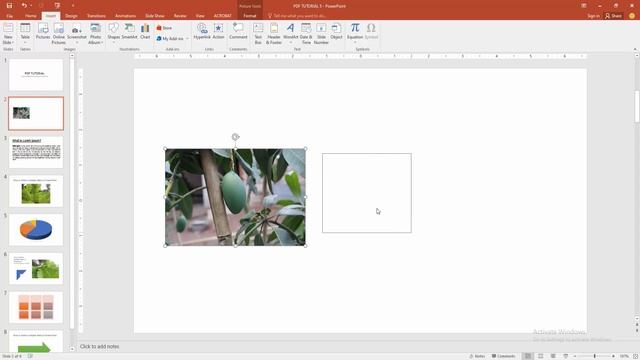Select slide 4 leaf picture thumbnail
The height and width of the screenshot is (360, 640).
tap(36, 191)
